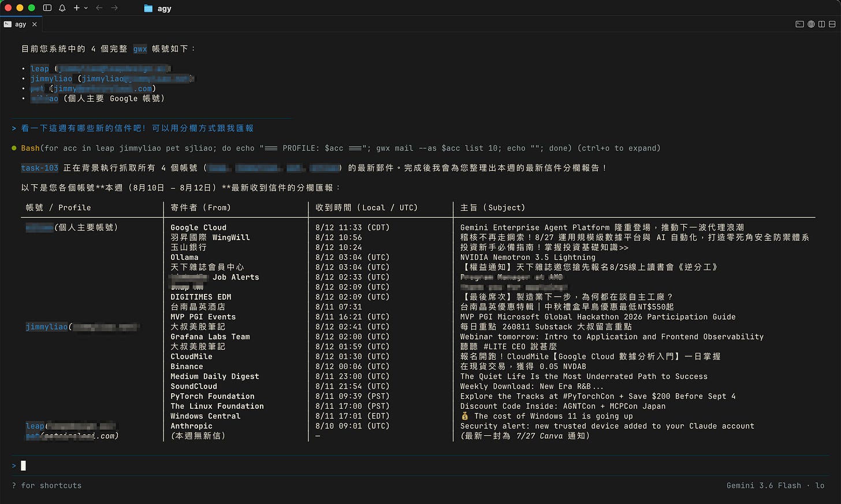
Task: Click the Medium Daily Digest sender
Action: pyautogui.click(x=215, y=376)
